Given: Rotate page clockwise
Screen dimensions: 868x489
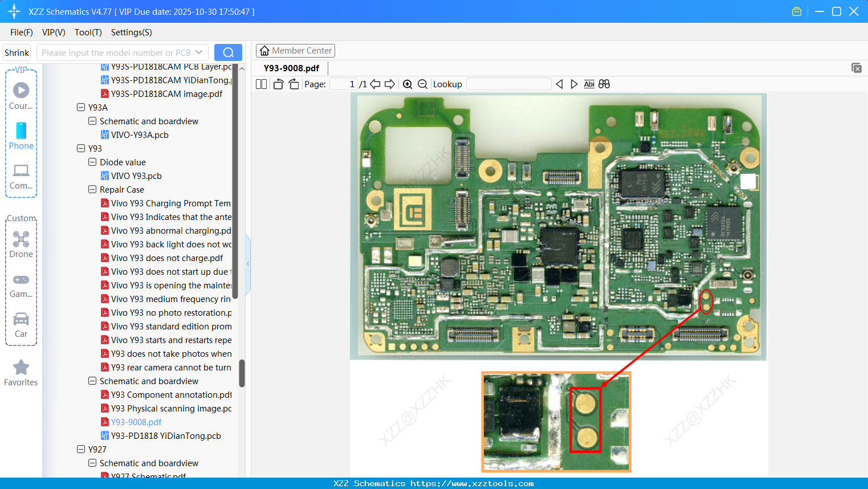Looking at the screenshot, I should (x=294, y=84).
